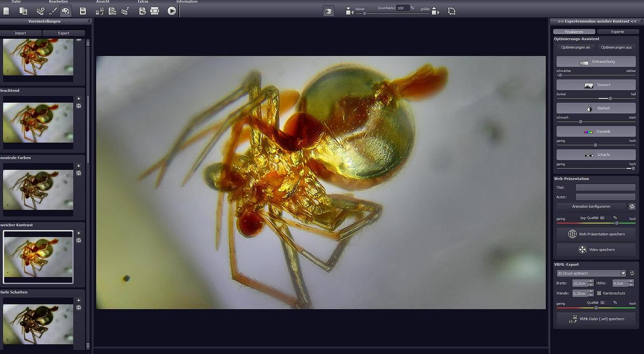Click the crop/rotate icon beside zoom controls

[x=451, y=11]
